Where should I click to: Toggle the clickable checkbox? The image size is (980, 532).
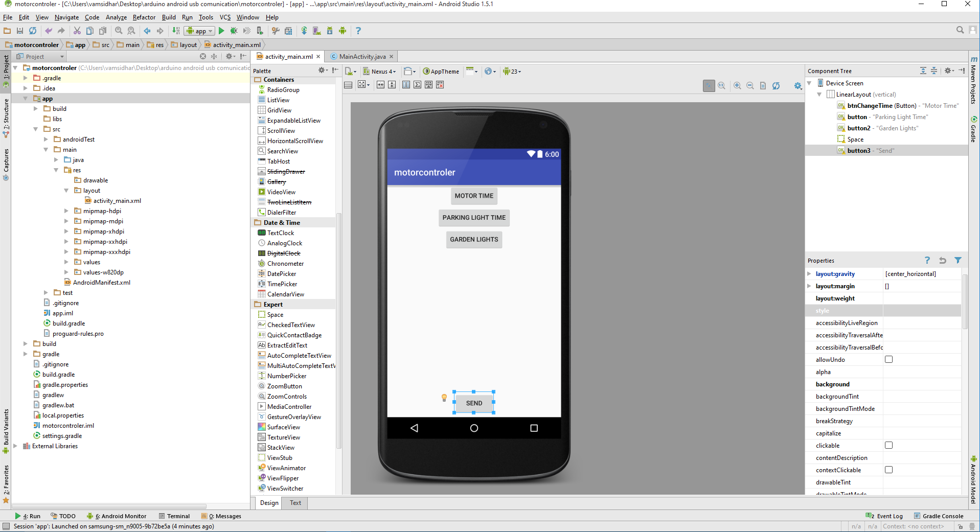[x=889, y=445]
